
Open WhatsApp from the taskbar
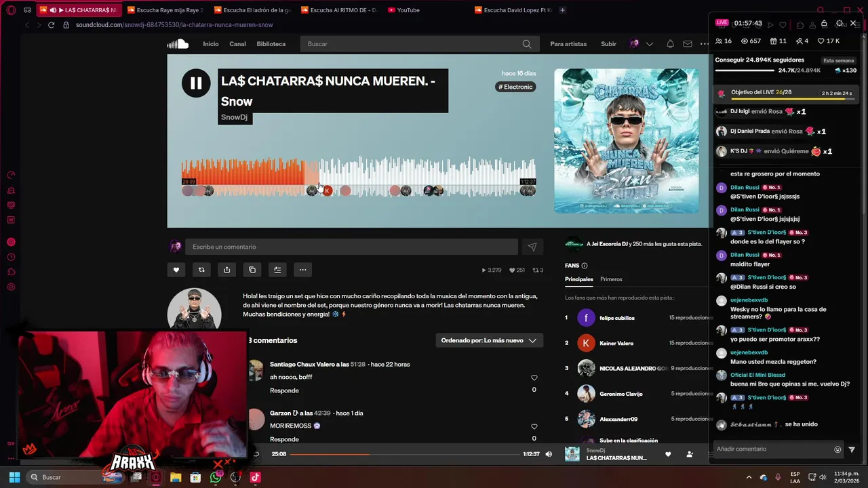[216, 477]
